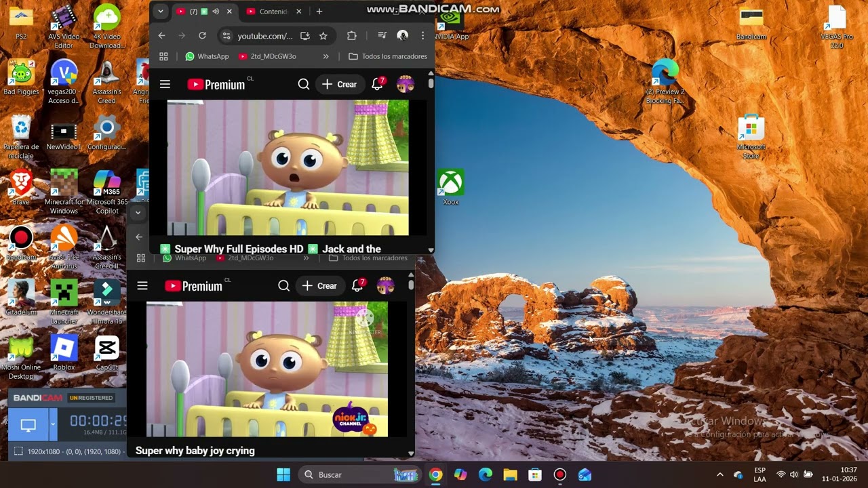Screen dimensions: 868x488
Task: Select the Xbox desktop shortcut
Action: pos(451,187)
